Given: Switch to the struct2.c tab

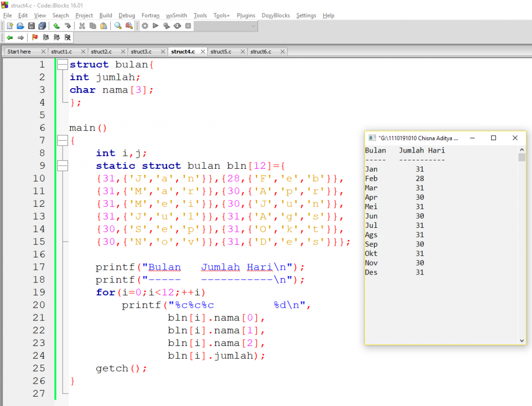Looking at the screenshot, I should pos(101,52).
